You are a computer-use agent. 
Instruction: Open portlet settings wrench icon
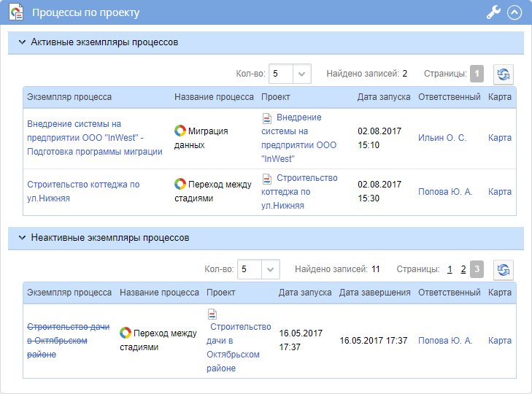click(x=493, y=12)
